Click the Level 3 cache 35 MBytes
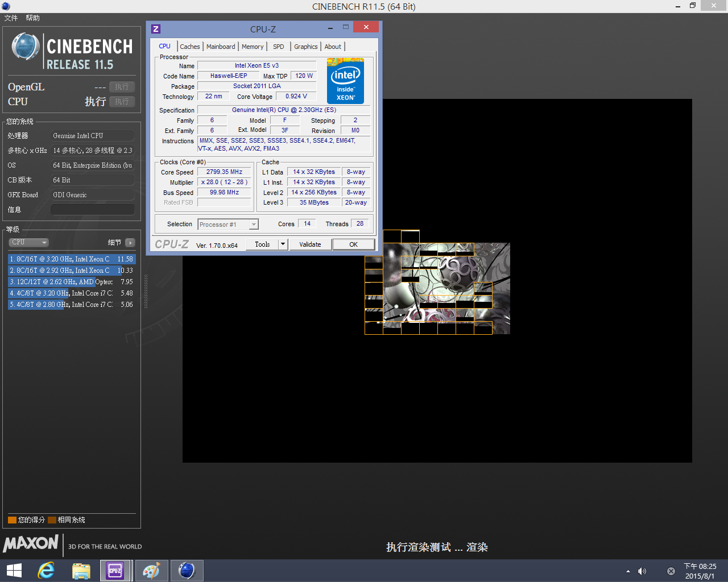The width and height of the screenshot is (728, 582). [x=314, y=202]
